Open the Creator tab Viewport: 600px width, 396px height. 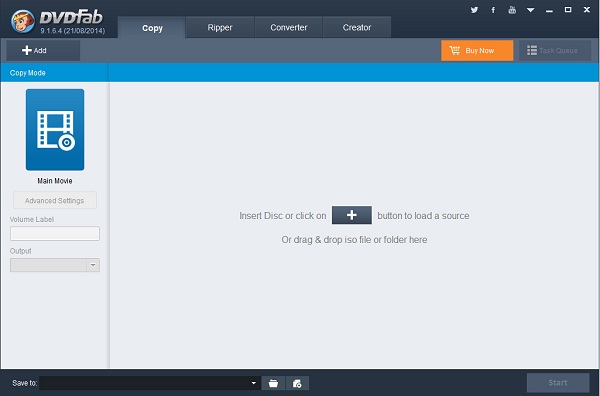357,27
